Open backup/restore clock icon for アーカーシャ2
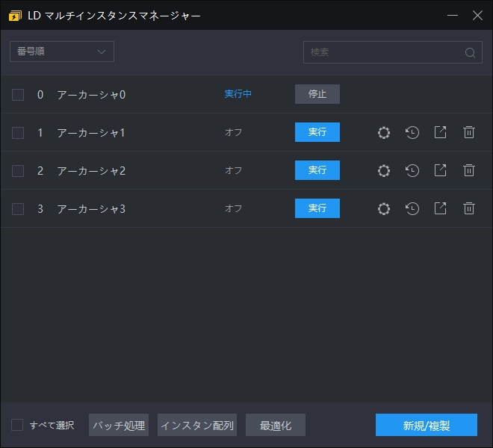493x448 pixels. point(412,171)
